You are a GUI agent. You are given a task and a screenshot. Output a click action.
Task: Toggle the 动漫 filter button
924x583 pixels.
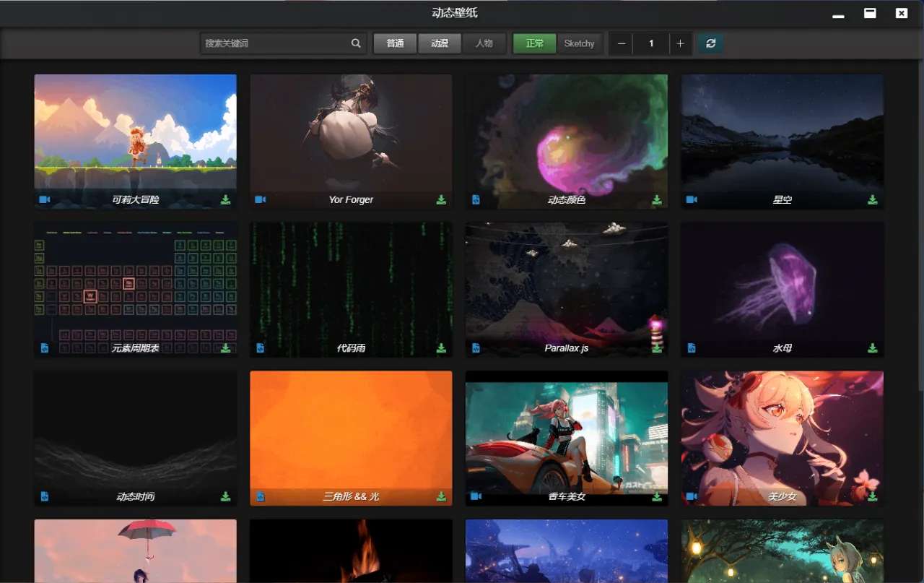tap(440, 43)
